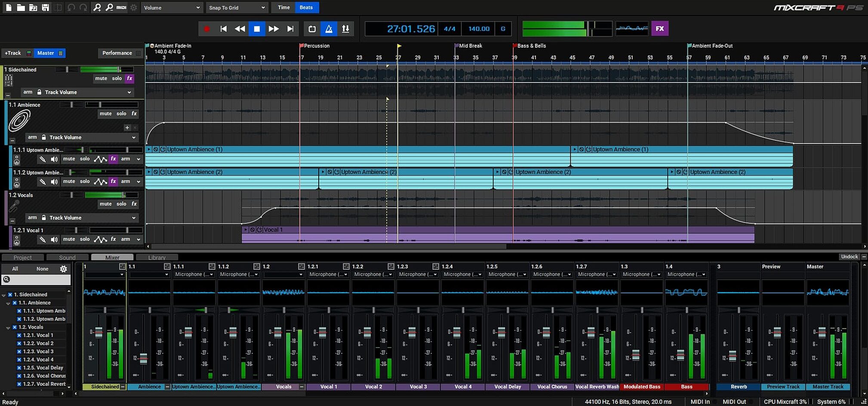Image resolution: width=868 pixels, height=406 pixels.
Task: Click the zoom in magnifier icon
Action: point(97,7)
